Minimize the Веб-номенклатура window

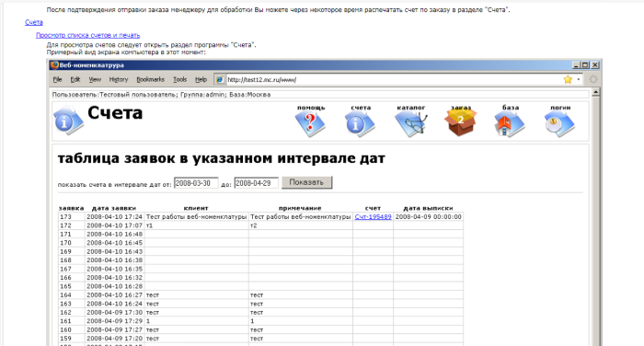click(576, 65)
